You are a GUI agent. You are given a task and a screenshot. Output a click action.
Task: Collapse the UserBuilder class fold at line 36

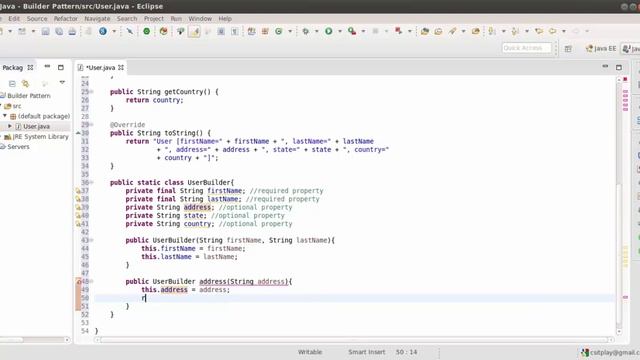pyautogui.click(x=92, y=182)
